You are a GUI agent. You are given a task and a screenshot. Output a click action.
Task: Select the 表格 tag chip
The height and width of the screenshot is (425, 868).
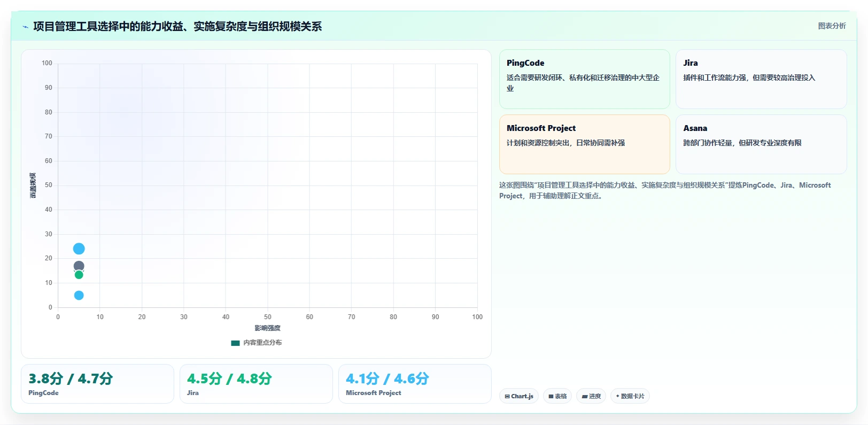557,396
